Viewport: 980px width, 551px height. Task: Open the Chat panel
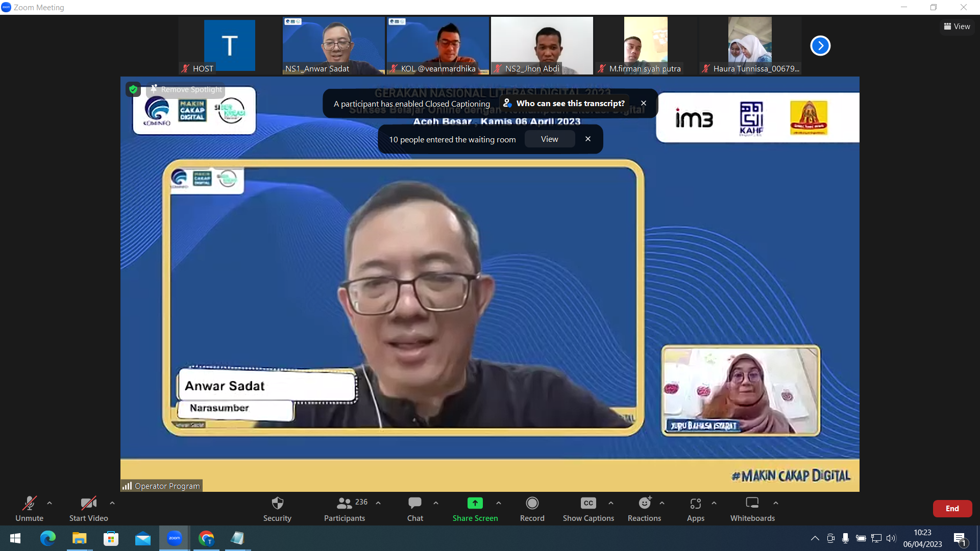coord(415,509)
